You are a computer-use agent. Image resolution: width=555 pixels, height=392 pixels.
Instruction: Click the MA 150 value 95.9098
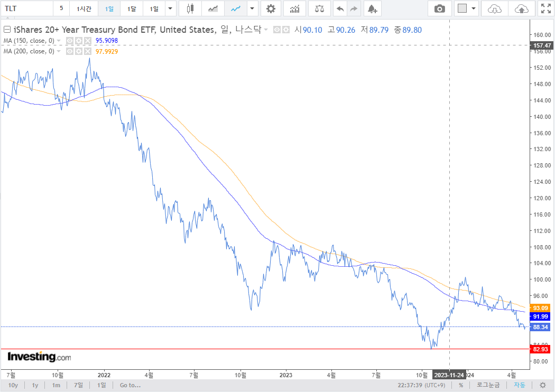tap(107, 41)
